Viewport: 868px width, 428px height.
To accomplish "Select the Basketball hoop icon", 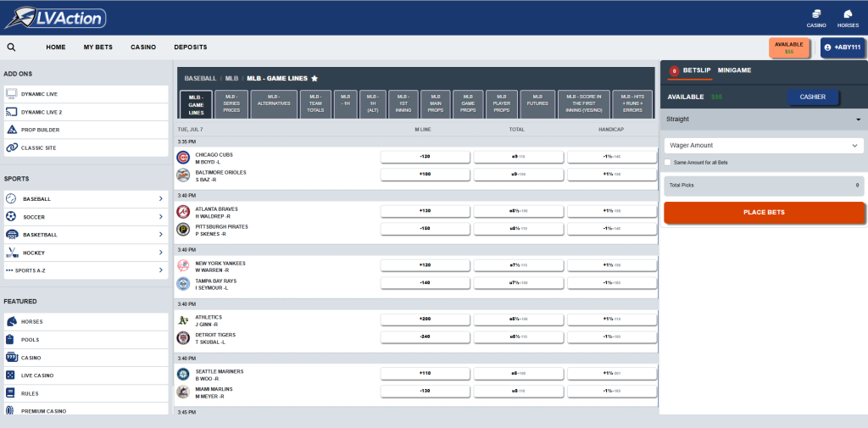I will pyautogui.click(x=11, y=235).
